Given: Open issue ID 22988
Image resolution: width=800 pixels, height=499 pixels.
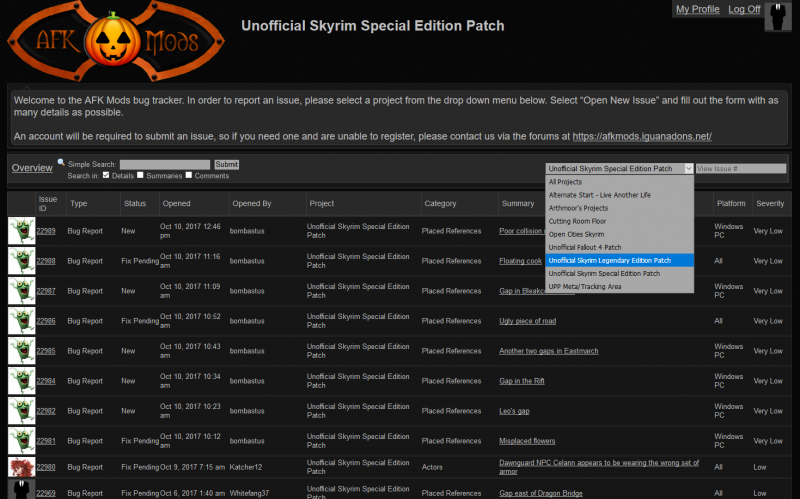Looking at the screenshot, I should [x=46, y=261].
